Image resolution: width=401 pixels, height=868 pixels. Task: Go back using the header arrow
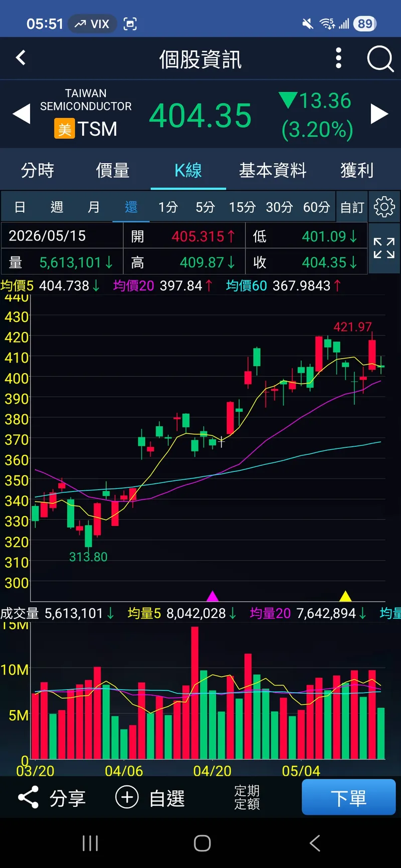[21, 58]
